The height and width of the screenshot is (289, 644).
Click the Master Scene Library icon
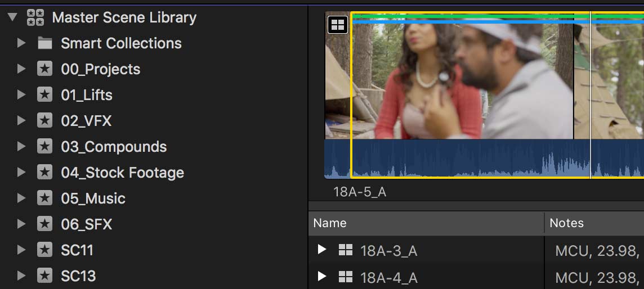tap(35, 17)
